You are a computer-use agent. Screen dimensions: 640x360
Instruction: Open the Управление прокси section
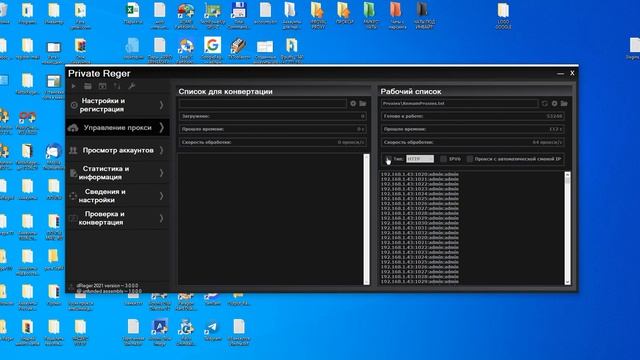pos(118,128)
